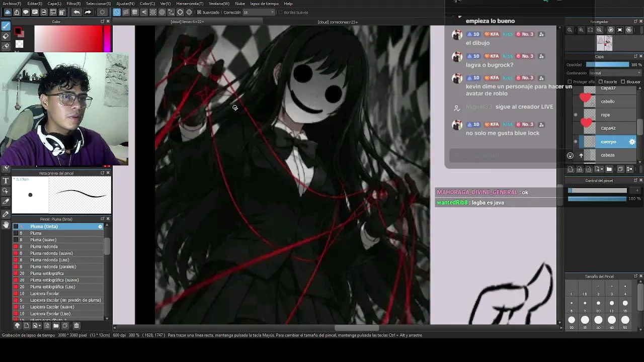Screen dimensions: 644x362
Task: Toggle visibility of the cuerpo layer
Action: point(576,142)
